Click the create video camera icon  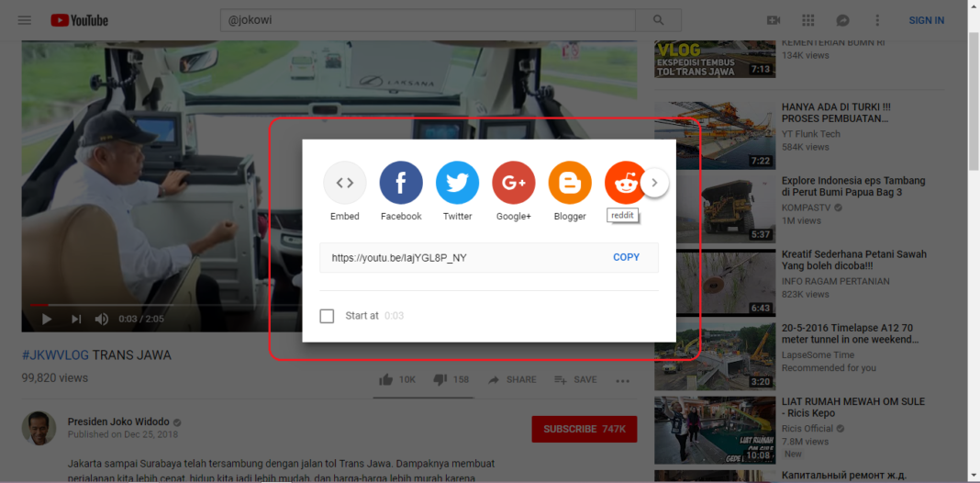774,20
